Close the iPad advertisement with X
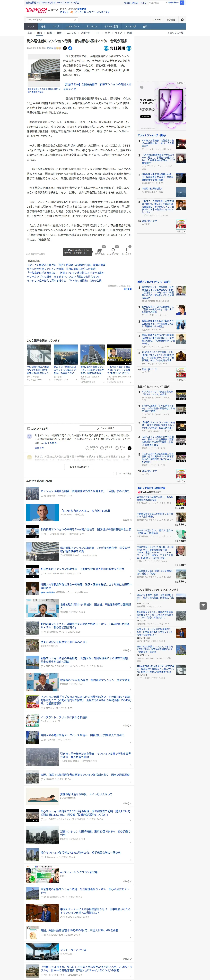 pos(184,83)
